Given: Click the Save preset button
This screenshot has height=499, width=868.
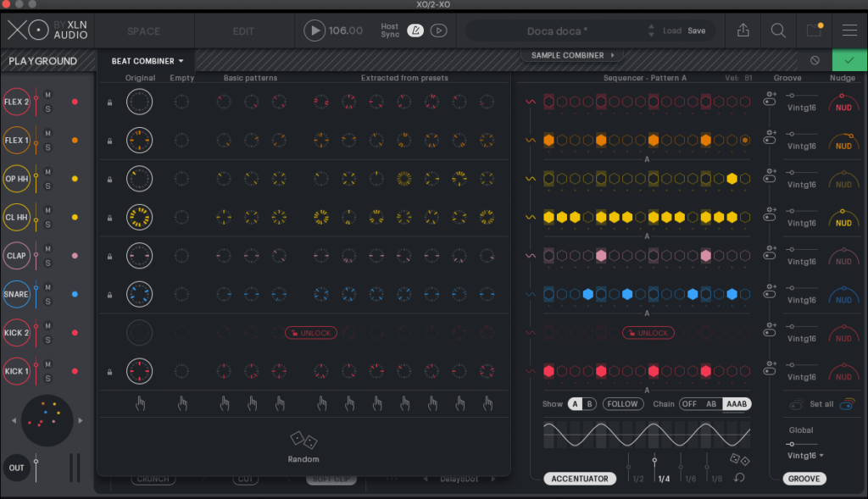Looking at the screenshot, I should [696, 30].
